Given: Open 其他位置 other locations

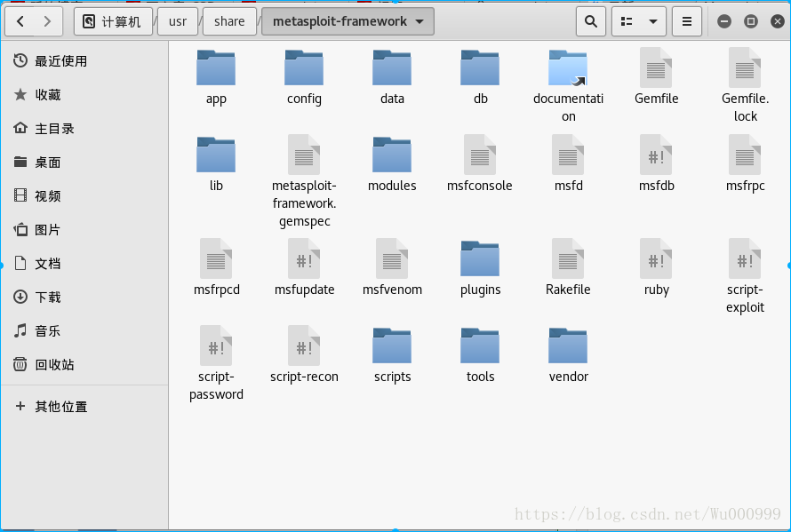Looking at the screenshot, I should 84,407.
